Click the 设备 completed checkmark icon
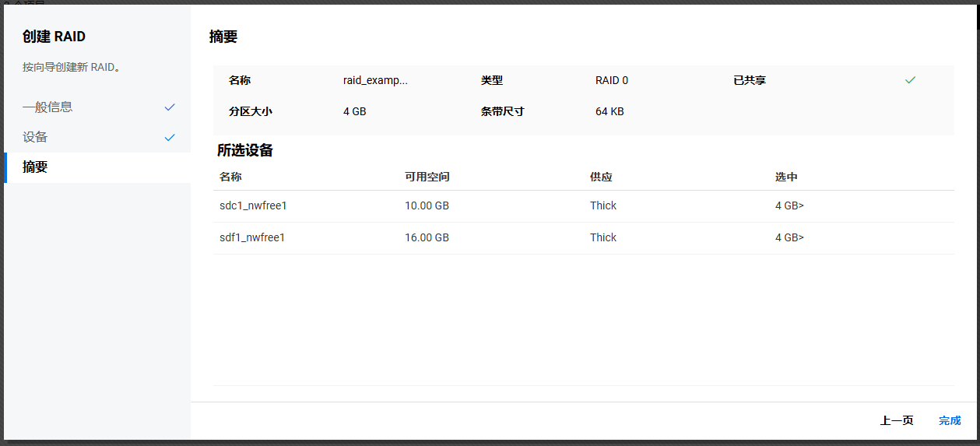Viewport: 980px width, 446px height. tap(170, 138)
